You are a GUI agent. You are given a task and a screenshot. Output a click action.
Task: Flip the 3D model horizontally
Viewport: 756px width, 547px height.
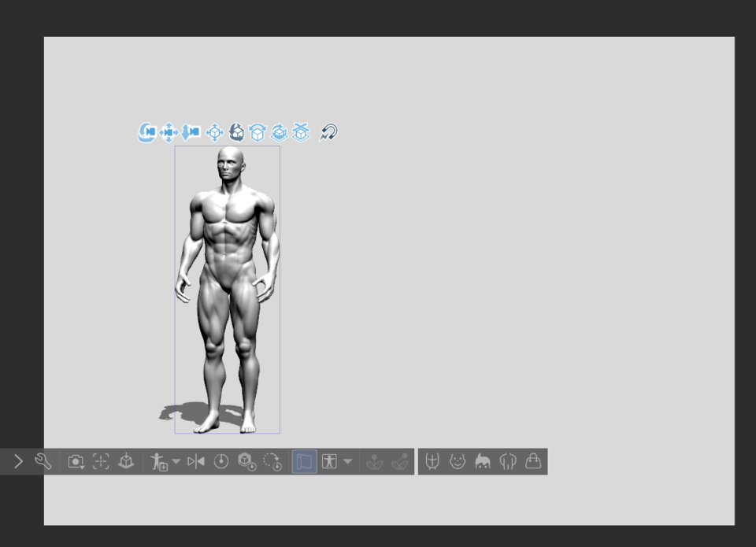[x=196, y=462]
